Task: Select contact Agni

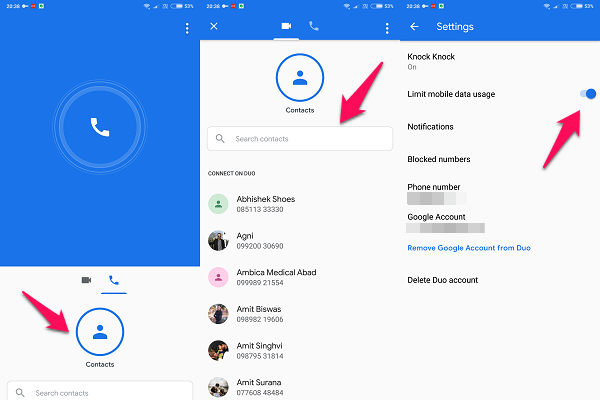Action: tap(300, 240)
